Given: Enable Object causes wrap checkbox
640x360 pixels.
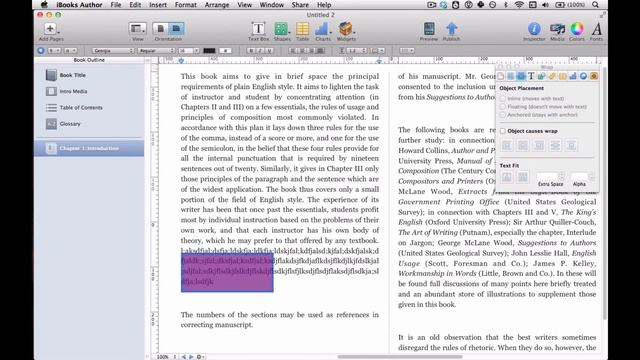Looking at the screenshot, I should [x=503, y=131].
